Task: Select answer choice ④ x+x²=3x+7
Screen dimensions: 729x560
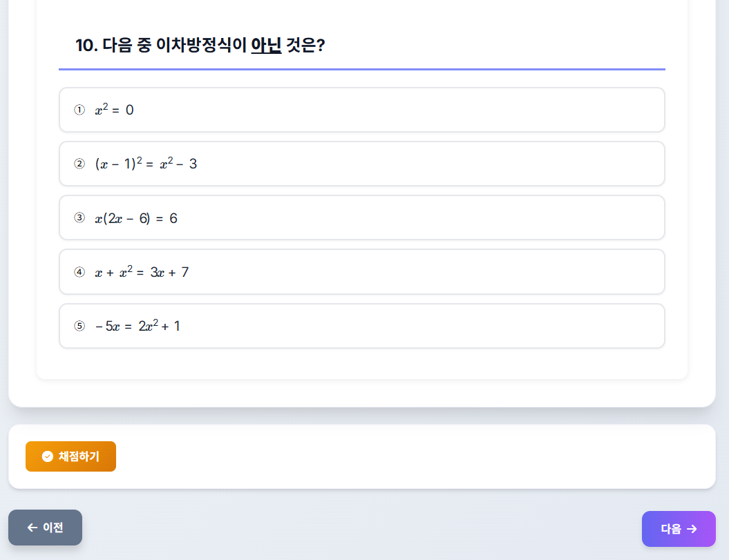Action: [362, 271]
